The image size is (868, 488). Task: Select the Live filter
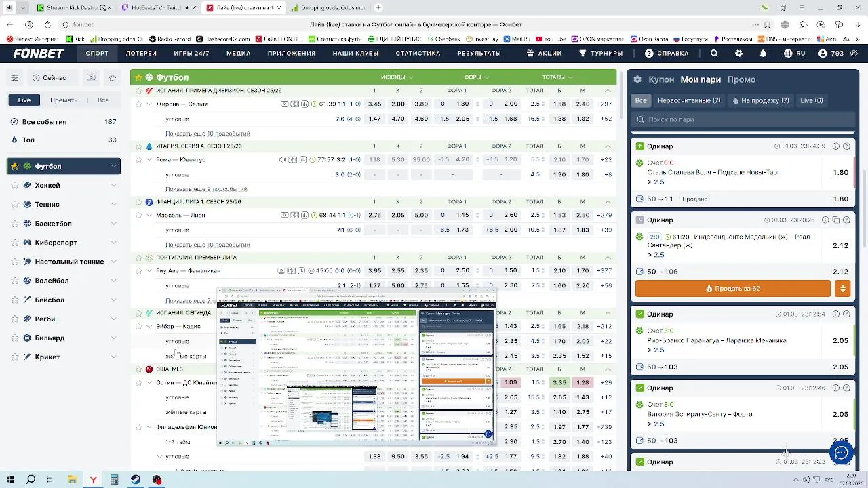24,100
